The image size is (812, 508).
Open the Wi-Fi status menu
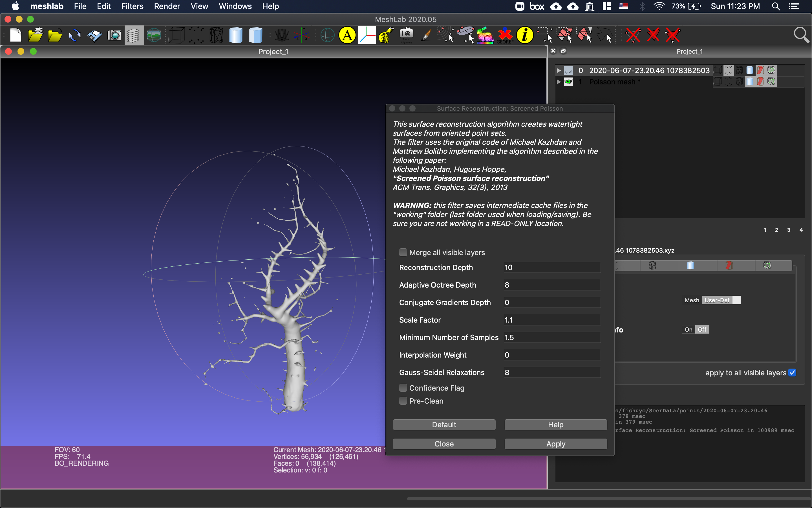[659, 6]
